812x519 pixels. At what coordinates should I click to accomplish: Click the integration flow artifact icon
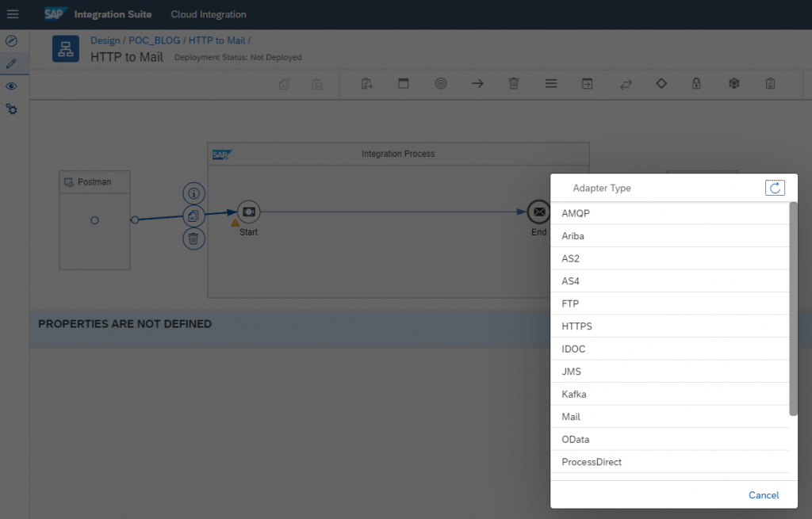click(66, 48)
